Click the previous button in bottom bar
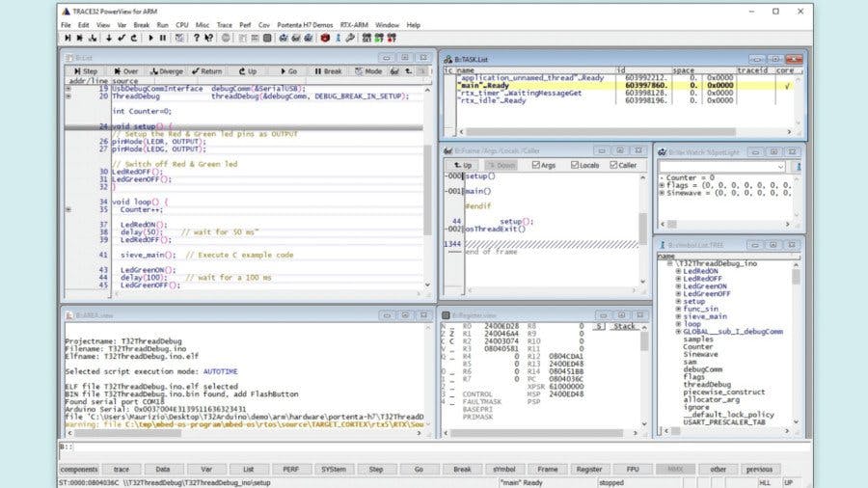 point(760,469)
